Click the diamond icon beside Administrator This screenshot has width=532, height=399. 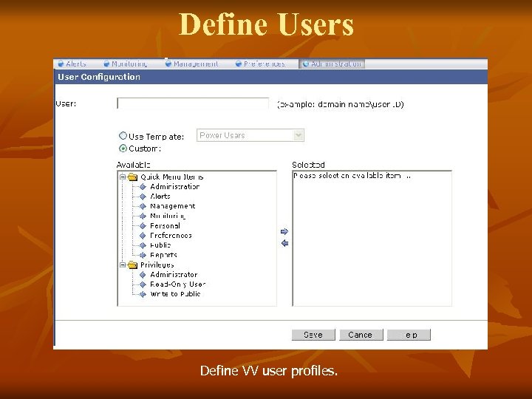tap(143, 275)
